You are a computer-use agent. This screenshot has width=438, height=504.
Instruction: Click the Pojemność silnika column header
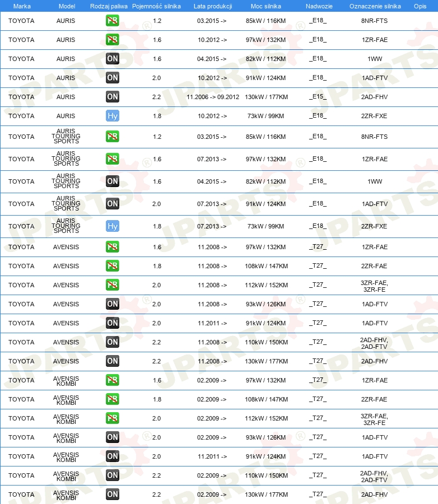coord(156,6)
